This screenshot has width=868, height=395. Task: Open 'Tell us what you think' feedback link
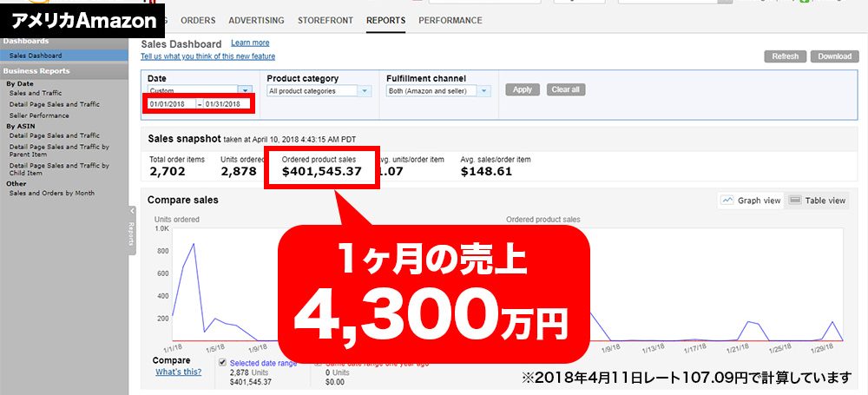[x=207, y=56]
